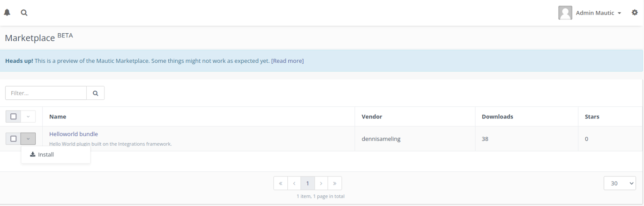Open the Admin Mautic user menu

[598, 13]
